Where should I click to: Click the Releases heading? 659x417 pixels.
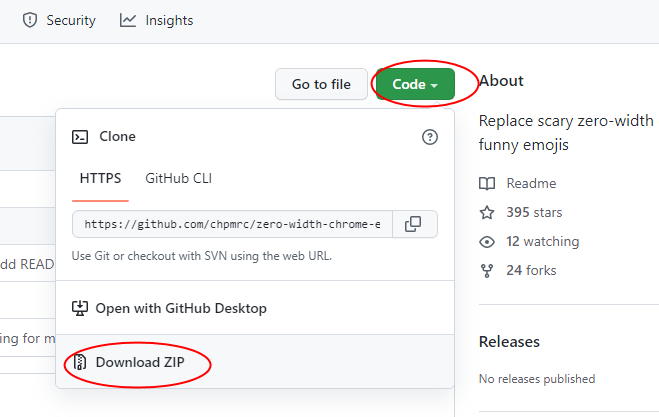click(x=509, y=342)
